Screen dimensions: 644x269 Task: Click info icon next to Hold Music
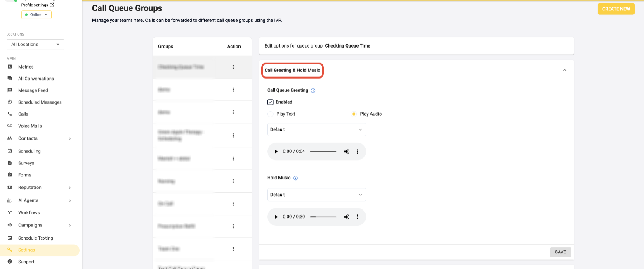point(295,178)
